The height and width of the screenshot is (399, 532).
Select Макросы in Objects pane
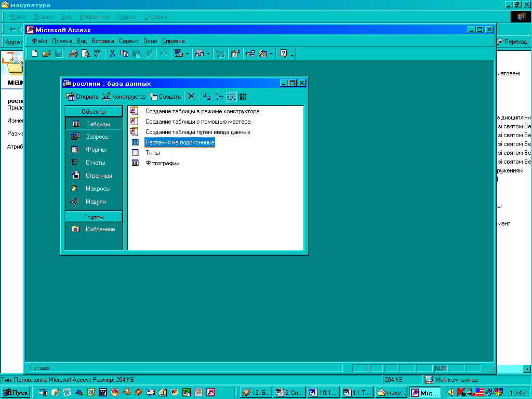pyautogui.click(x=94, y=188)
